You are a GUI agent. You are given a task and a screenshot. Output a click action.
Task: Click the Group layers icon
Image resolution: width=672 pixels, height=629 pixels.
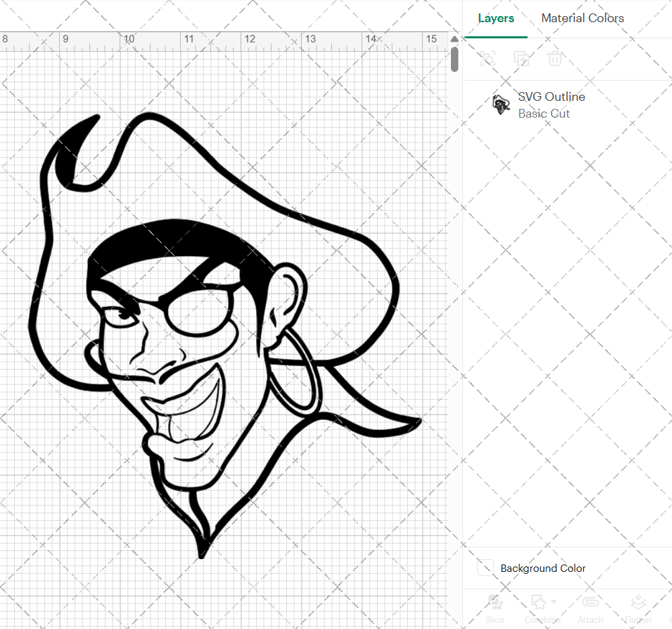point(488,58)
